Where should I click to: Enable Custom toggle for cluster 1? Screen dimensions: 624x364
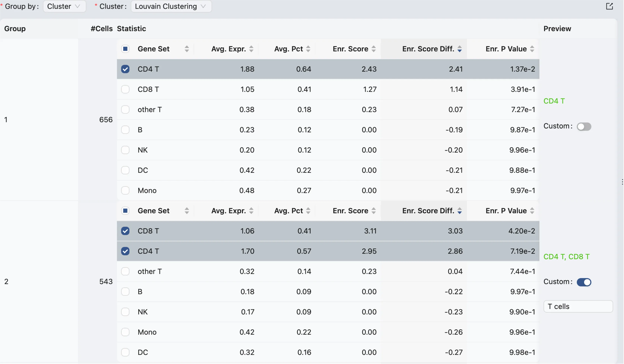pos(584,127)
